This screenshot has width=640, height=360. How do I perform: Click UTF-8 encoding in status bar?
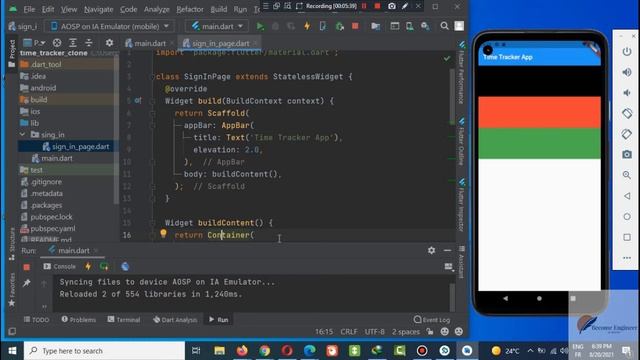(374, 332)
